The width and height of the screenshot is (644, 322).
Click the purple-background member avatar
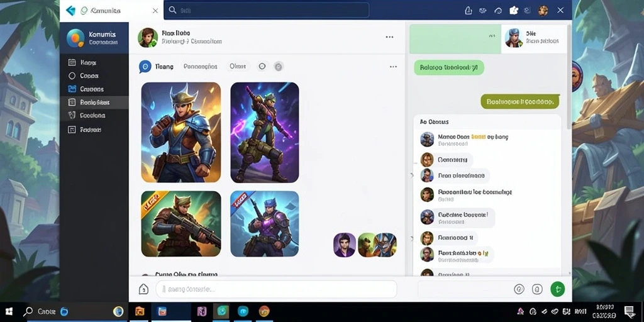tap(344, 245)
